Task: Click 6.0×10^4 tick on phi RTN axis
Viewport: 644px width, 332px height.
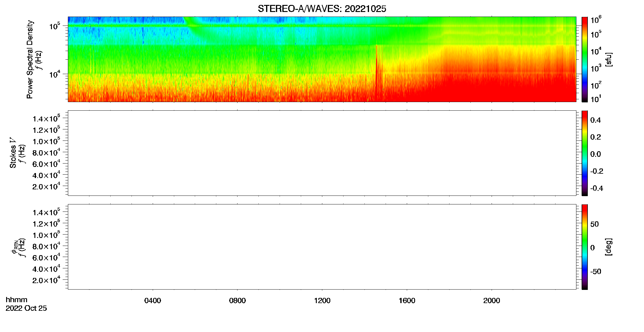Action: [x=46, y=257]
